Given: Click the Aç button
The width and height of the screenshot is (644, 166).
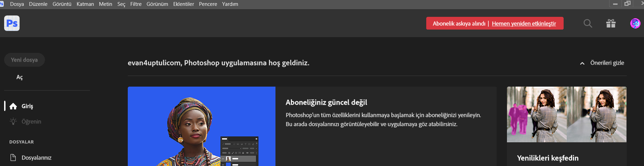Looking at the screenshot, I should point(20,77).
